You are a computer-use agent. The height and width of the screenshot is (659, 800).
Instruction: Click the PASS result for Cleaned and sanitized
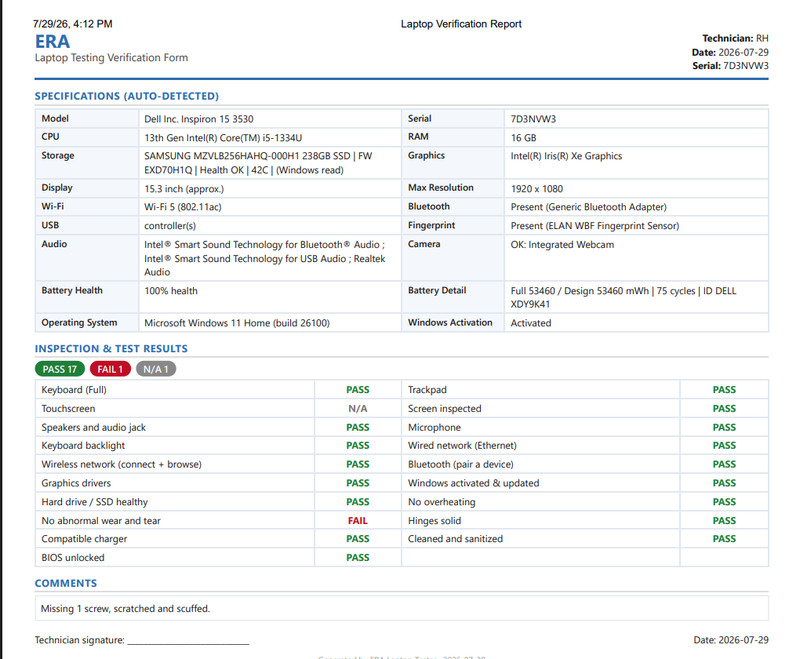point(724,539)
